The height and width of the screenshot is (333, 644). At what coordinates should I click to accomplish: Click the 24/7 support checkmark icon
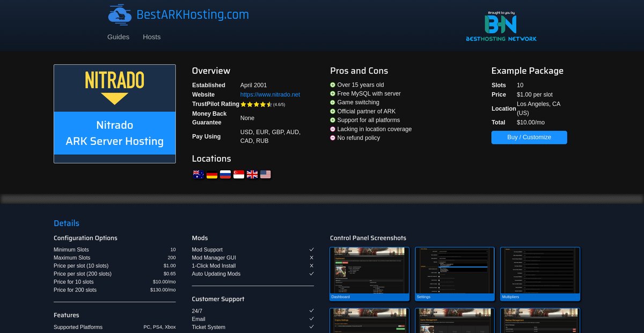311,311
